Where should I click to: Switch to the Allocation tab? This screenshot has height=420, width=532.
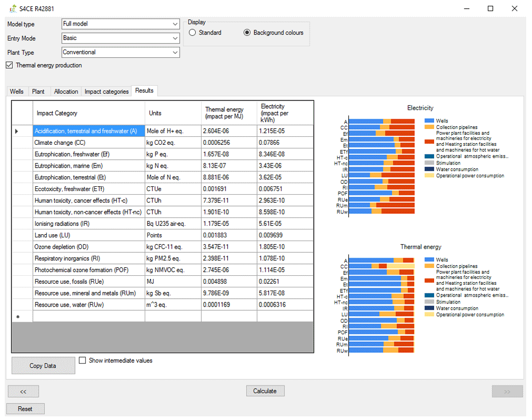tap(66, 92)
